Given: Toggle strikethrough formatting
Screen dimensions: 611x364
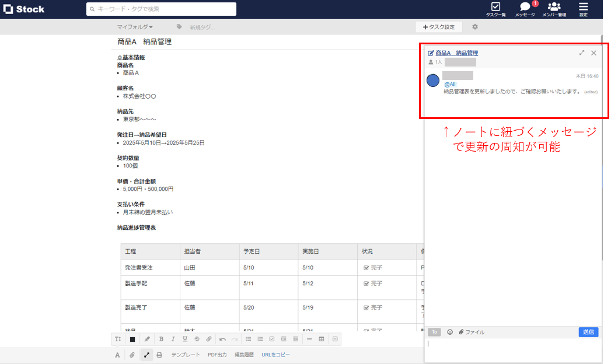Looking at the screenshot, I should point(197,339).
